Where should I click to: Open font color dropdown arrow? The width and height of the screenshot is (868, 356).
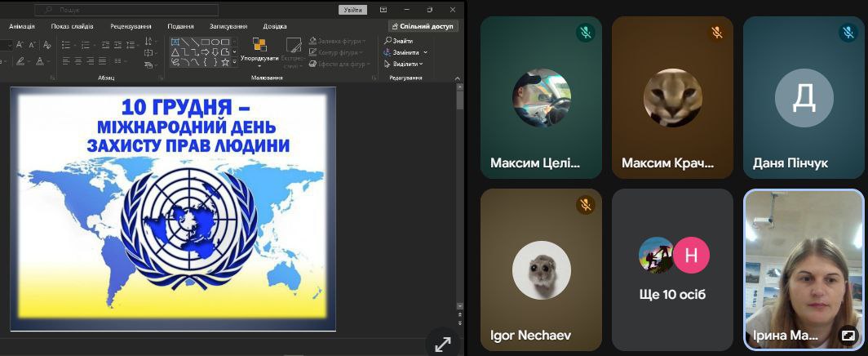click(x=49, y=61)
